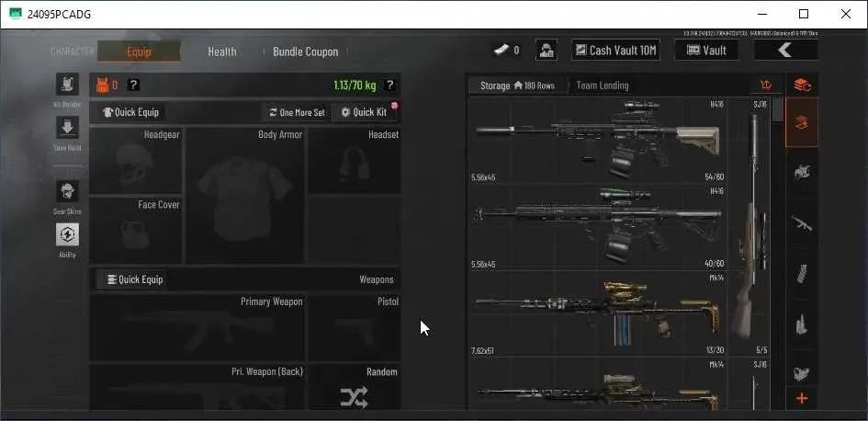Select the Storage 180 Rows tab
868x421 pixels.
click(x=518, y=85)
